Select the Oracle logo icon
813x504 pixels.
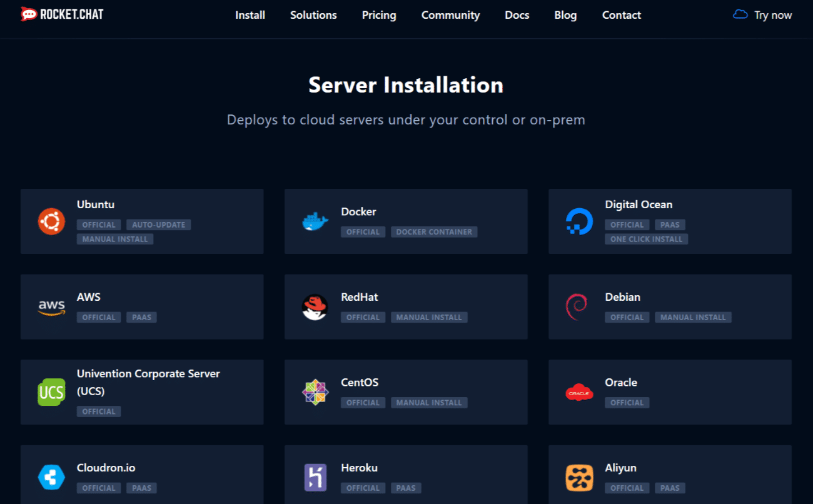click(579, 391)
